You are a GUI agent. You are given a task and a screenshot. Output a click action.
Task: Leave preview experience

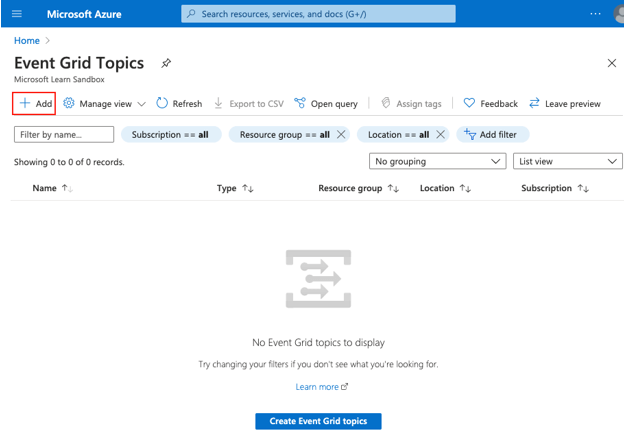tap(565, 104)
